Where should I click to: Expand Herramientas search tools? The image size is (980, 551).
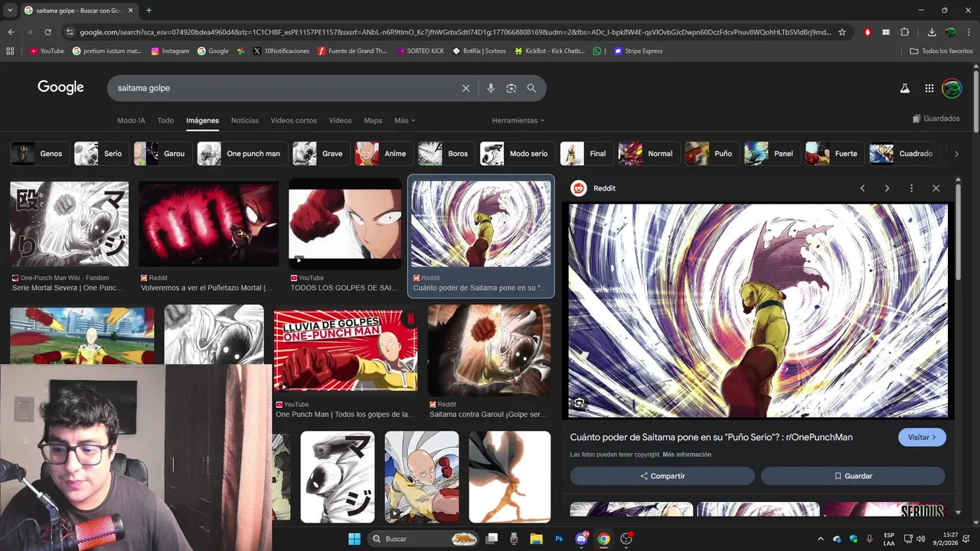[x=518, y=120]
